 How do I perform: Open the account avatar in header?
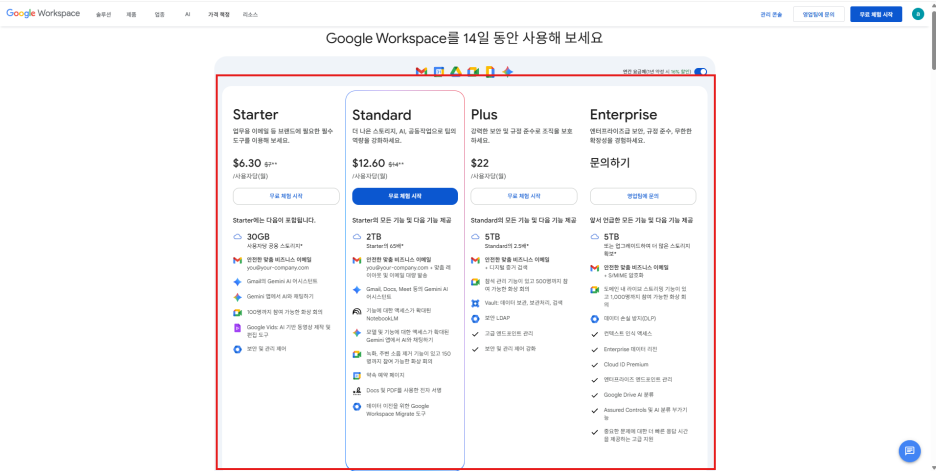pos(917,14)
